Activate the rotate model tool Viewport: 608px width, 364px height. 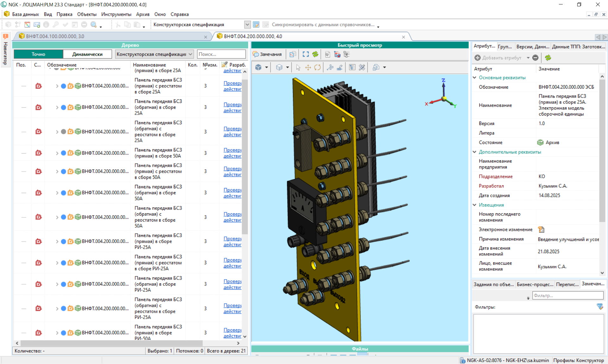[317, 67]
